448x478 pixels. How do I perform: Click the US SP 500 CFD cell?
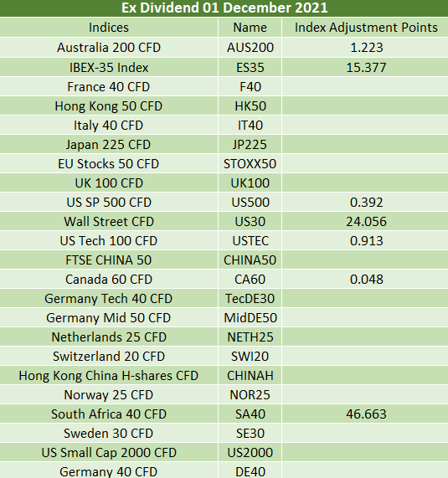tap(109, 202)
